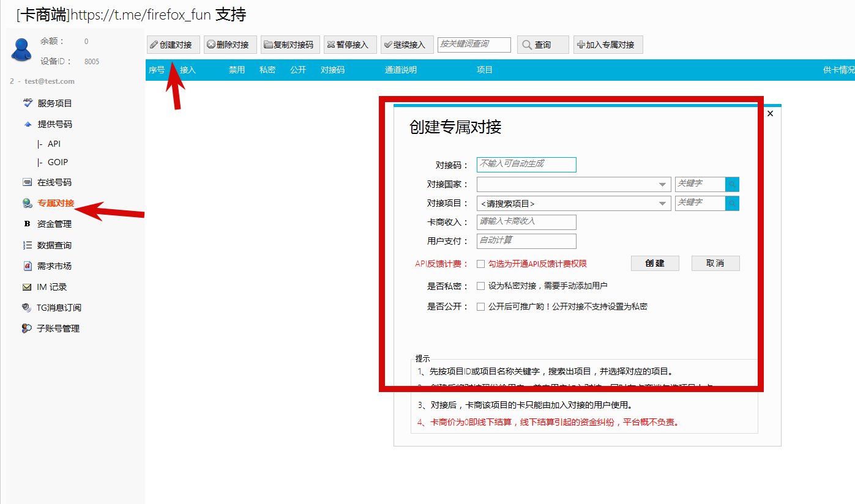Enable the API反馈计费 checkbox

pyautogui.click(x=481, y=264)
